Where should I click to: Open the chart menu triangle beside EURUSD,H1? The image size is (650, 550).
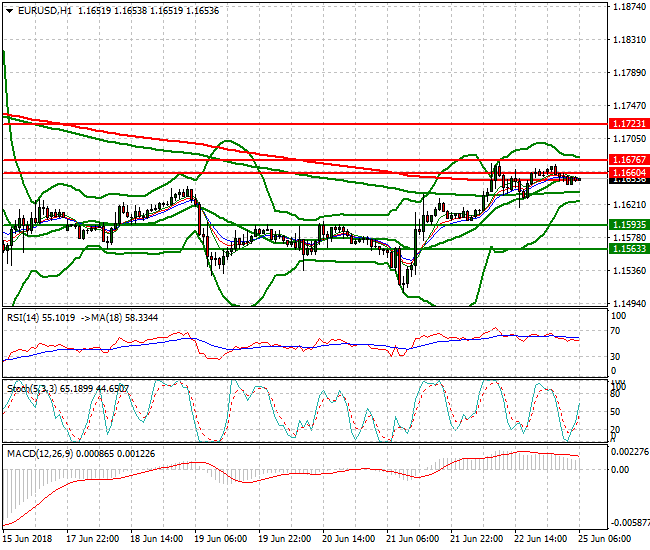point(10,11)
